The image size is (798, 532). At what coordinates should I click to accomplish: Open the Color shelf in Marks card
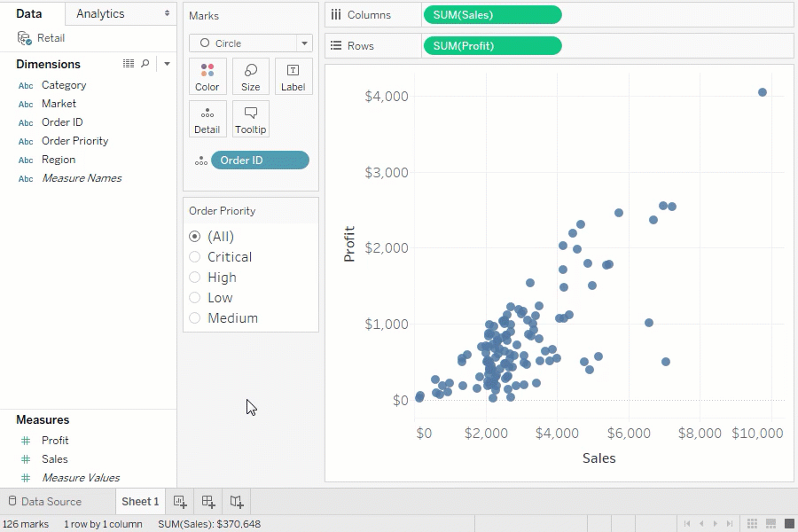point(207,76)
